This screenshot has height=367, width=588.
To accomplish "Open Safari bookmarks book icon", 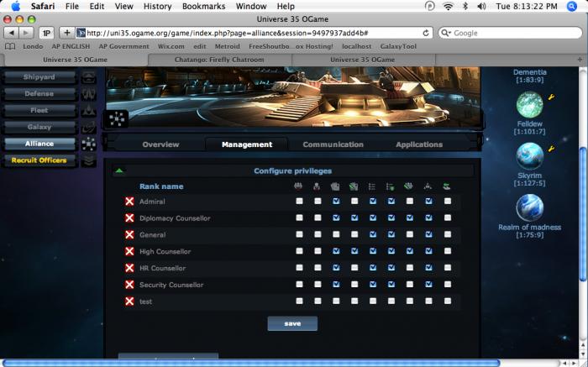I will [x=10, y=46].
